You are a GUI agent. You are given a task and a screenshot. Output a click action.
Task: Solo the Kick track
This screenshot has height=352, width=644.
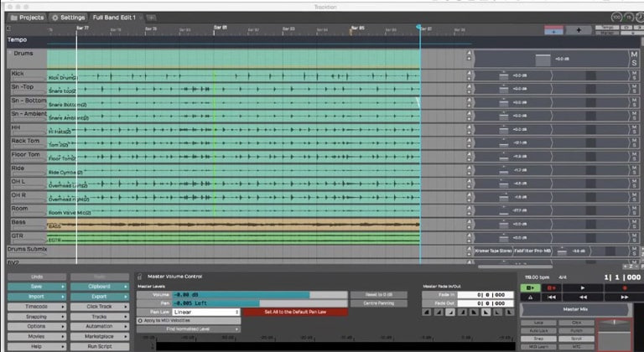(x=635, y=79)
